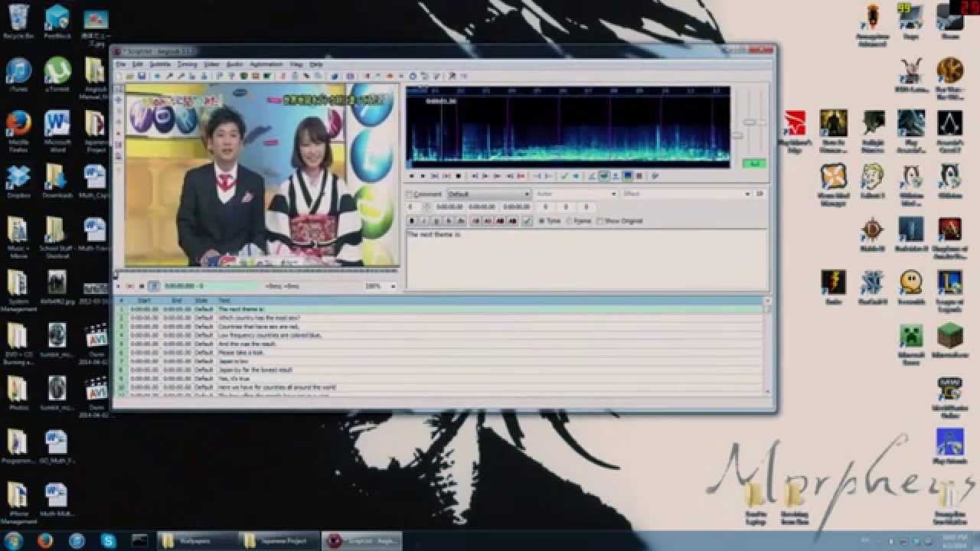The image size is (980, 551).
Task: Select the rotate on Z axis video tool
Action: 119,111
